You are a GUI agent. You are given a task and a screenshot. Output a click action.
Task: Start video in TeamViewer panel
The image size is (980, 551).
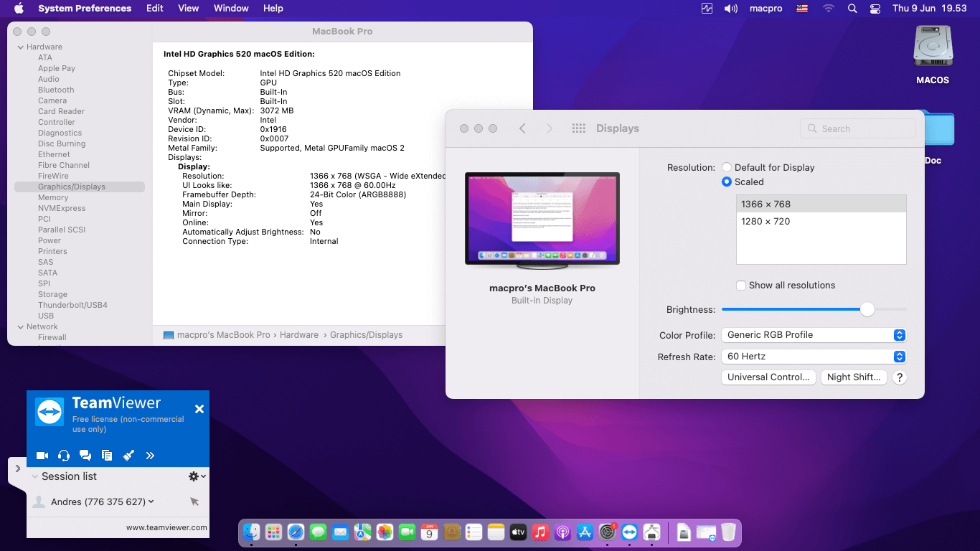(42, 456)
